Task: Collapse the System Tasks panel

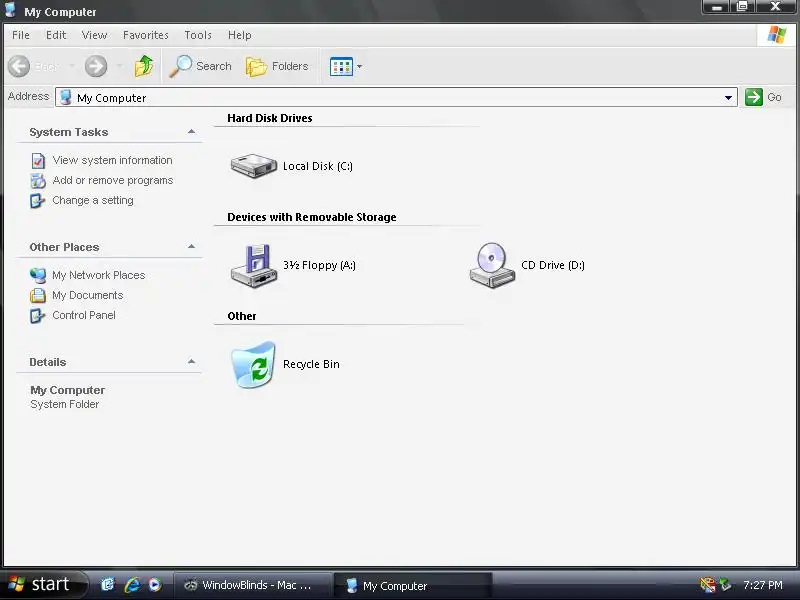Action: 191,132
